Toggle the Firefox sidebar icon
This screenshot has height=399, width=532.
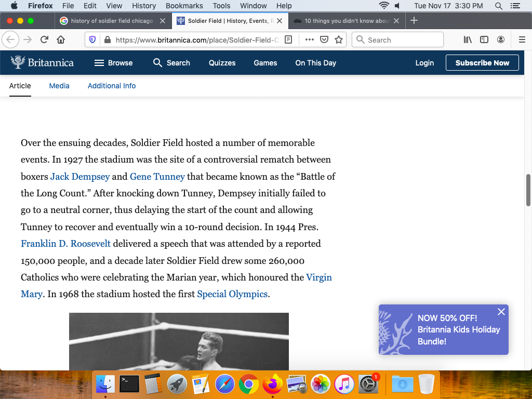point(484,40)
